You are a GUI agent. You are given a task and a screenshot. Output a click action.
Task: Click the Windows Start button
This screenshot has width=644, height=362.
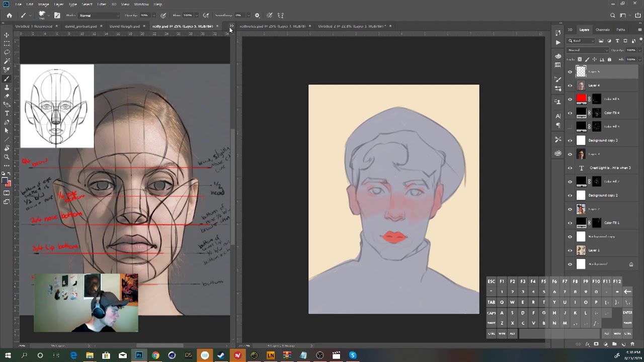pyautogui.click(x=9, y=355)
